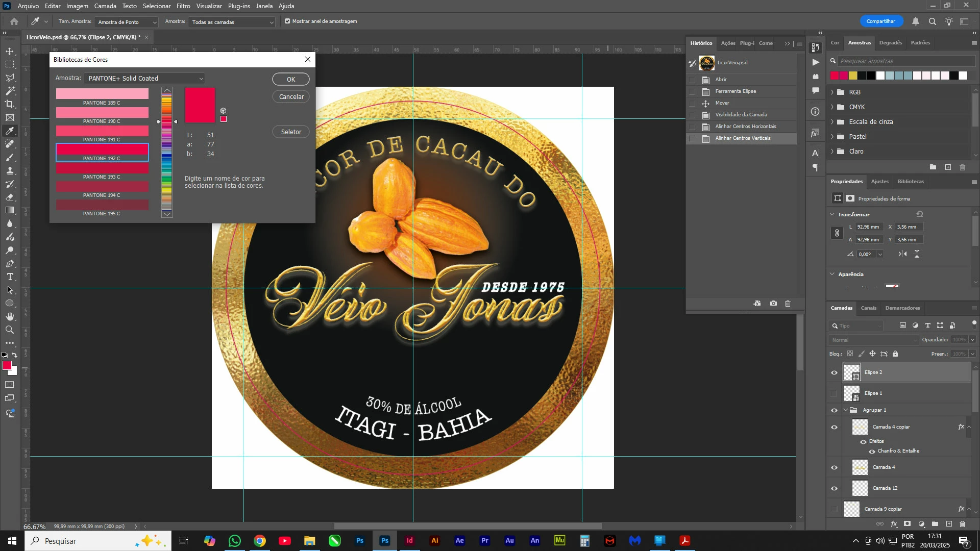Open the search magnifier in top bar
The width and height of the screenshot is (980, 551).
(933, 21)
